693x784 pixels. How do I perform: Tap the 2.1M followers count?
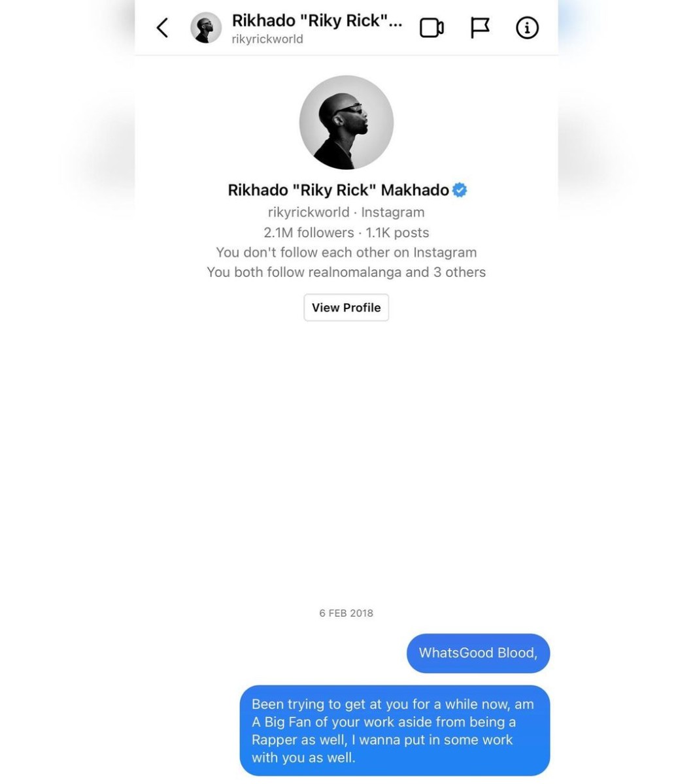(x=309, y=233)
